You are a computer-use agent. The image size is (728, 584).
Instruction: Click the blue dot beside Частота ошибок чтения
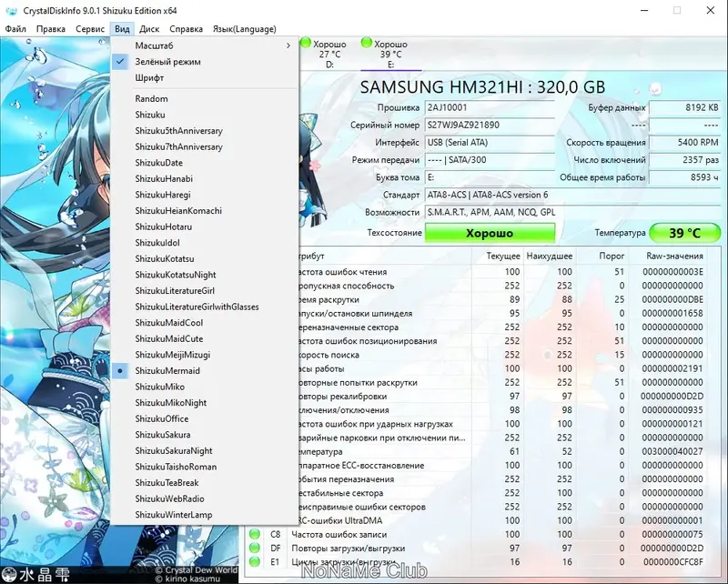pyautogui.click(x=254, y=270)
